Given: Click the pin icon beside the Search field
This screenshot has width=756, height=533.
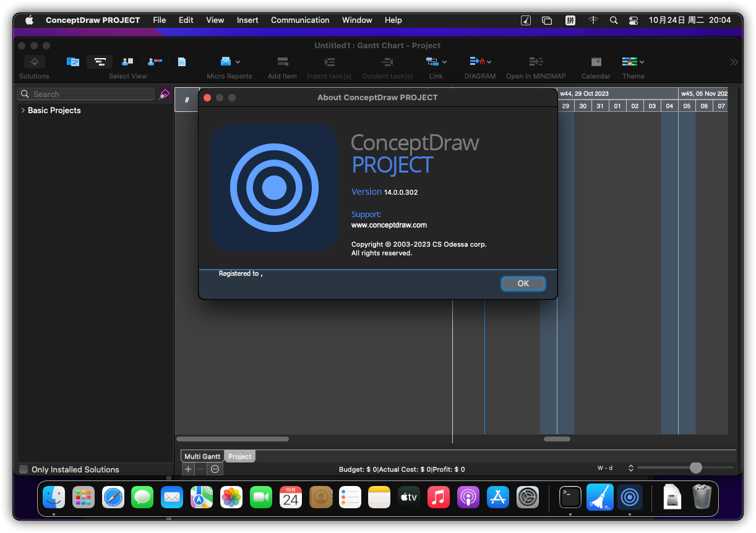Looking at the screenshot, I should [164, 94].
